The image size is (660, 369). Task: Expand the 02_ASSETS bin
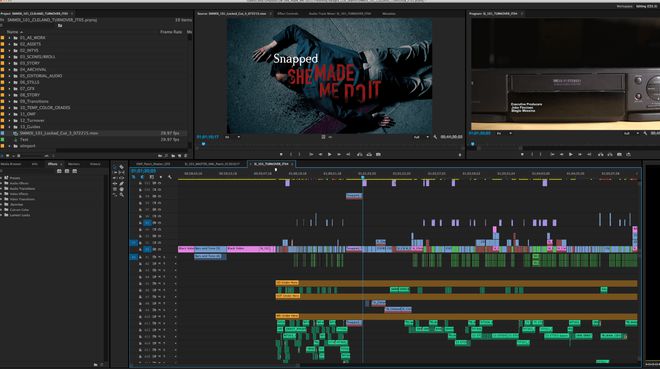(9, 44)
